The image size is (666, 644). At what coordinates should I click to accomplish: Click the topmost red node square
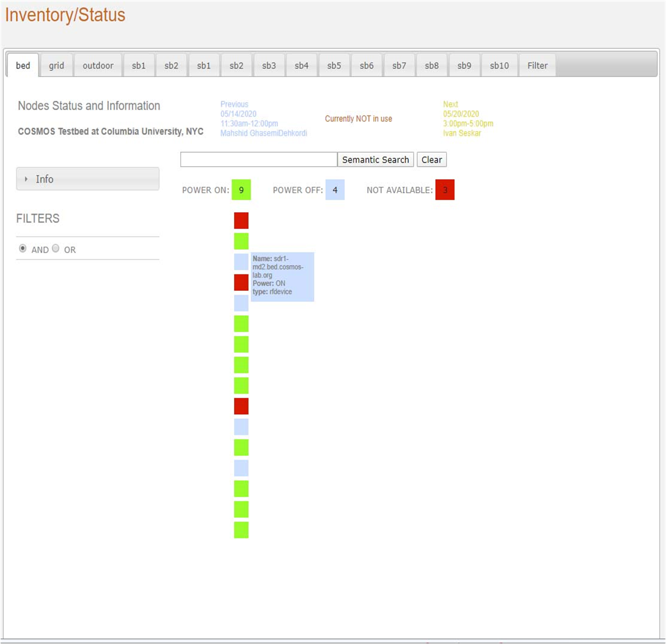pyautogui.click(x=241, y=221)
